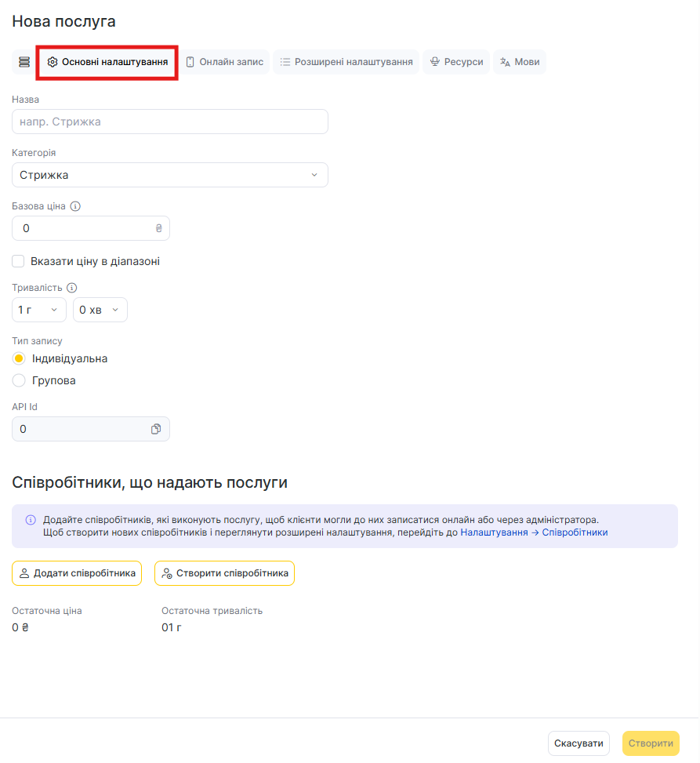The width and height of the screenshot is (700, 763).
Task: Copy the API Id using the copy icon
Action: [156, 429]
